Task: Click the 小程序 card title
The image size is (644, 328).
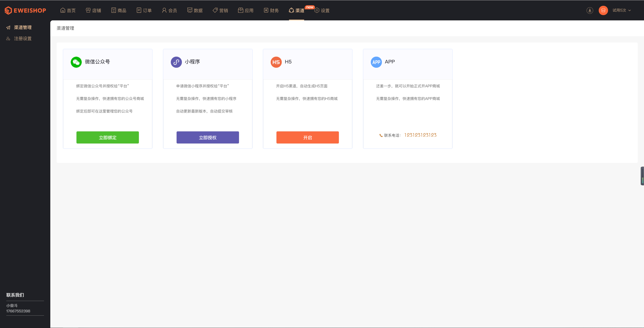Action: pos(192,62)
